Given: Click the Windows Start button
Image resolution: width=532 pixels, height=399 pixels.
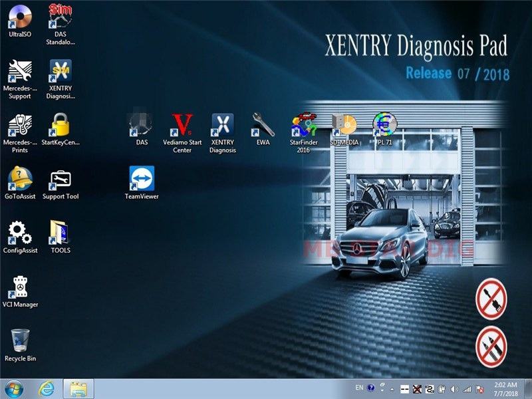Looking at the screenshot, I should click(14, 388).
